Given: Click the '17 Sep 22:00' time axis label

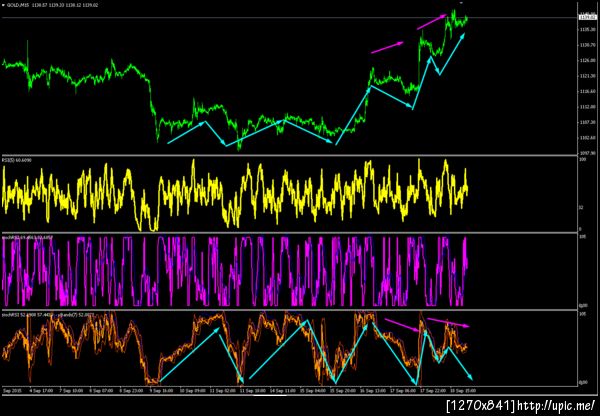Looking at the screenshot, I should coord(434,391).
